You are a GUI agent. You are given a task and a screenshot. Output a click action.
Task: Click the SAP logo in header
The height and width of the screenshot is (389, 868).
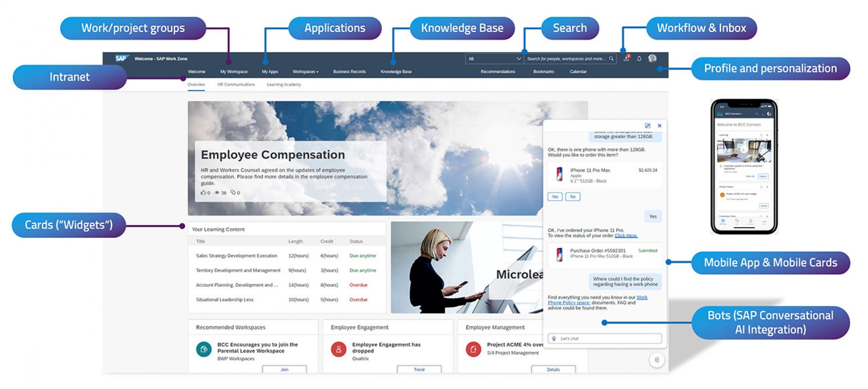tap(121, 58)
